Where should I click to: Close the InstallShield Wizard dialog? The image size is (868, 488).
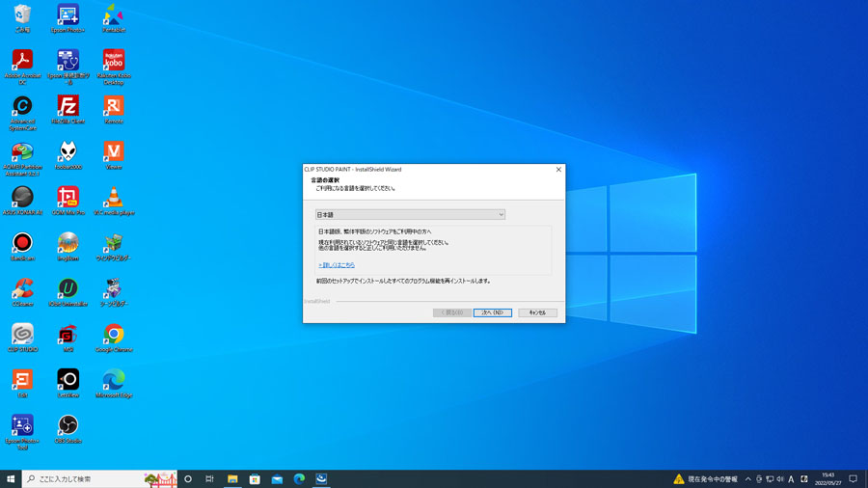(x=558, y=170)
